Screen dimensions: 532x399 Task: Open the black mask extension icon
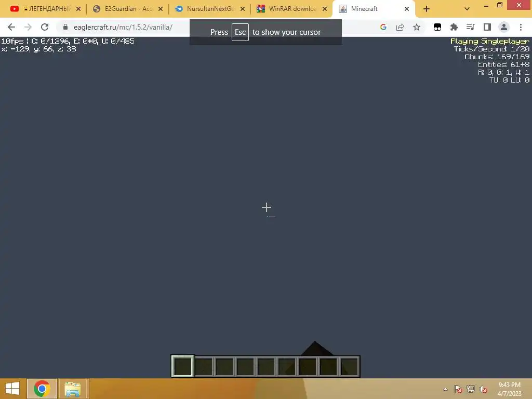[x=437, y=27]
